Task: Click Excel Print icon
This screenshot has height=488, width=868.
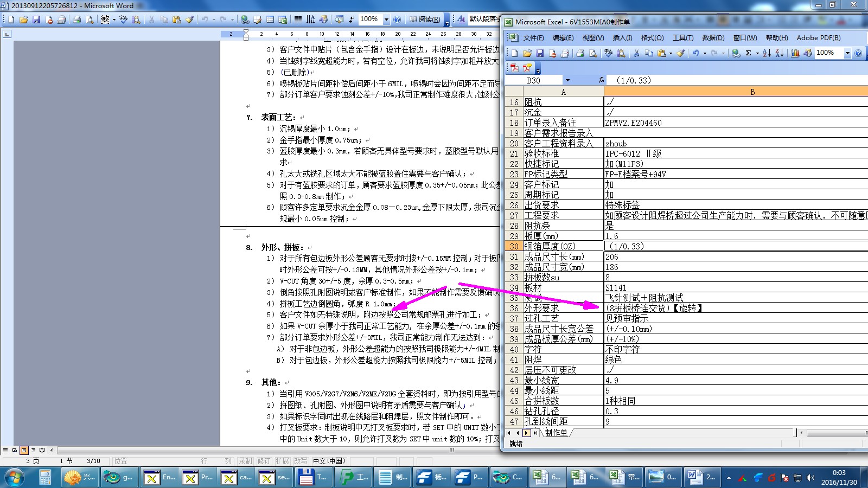Action: pos(580,53)
